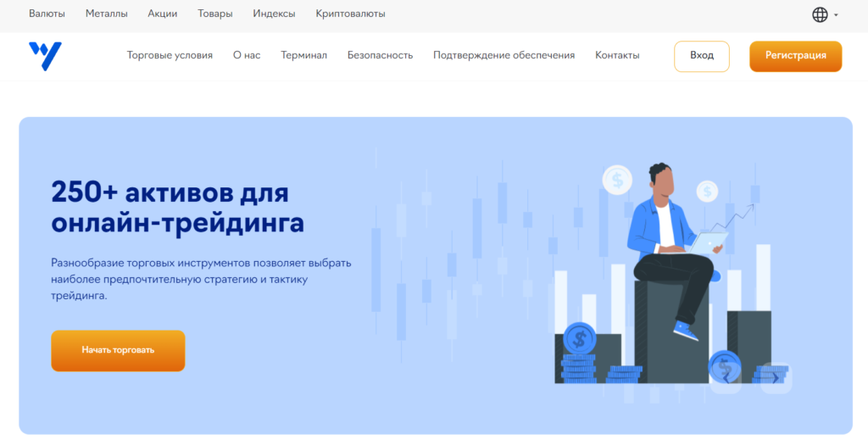Image resolution: width=868 pixels, height=445 pixels.
Task: Open the Индексы section
Action: pos(274,14)
